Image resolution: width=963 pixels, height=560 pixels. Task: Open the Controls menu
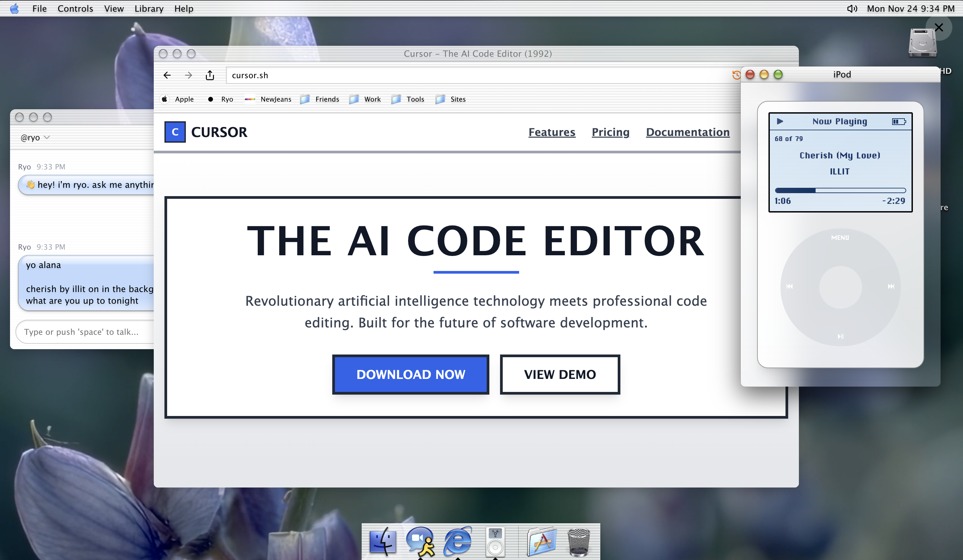(75, 8)
